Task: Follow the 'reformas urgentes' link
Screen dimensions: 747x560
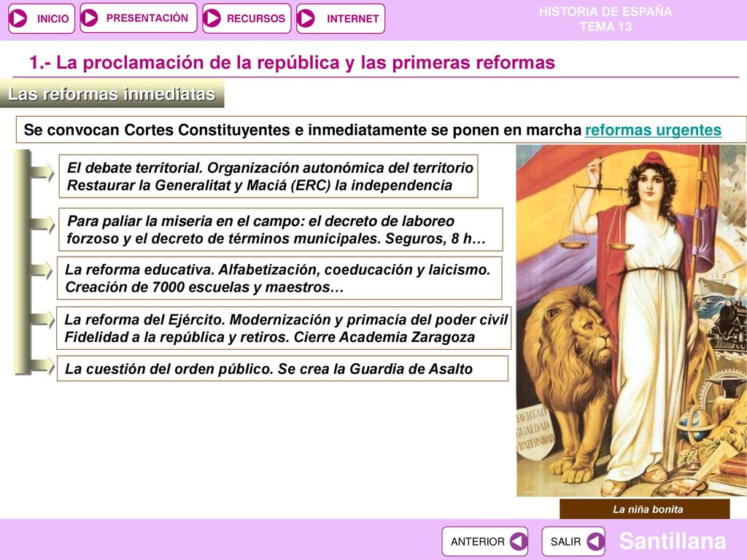Action: click(653, 130)
